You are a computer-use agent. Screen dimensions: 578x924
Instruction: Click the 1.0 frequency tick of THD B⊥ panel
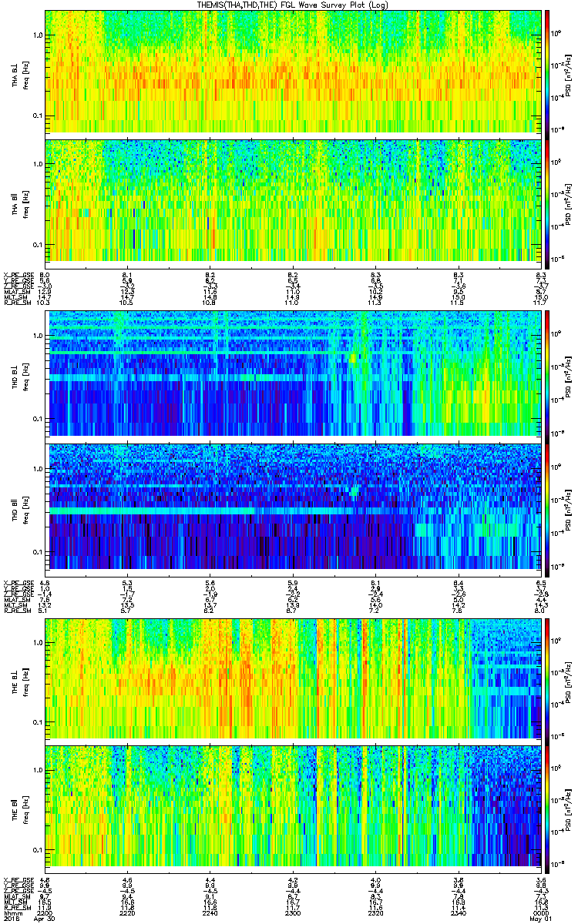[x=39, y=336]
